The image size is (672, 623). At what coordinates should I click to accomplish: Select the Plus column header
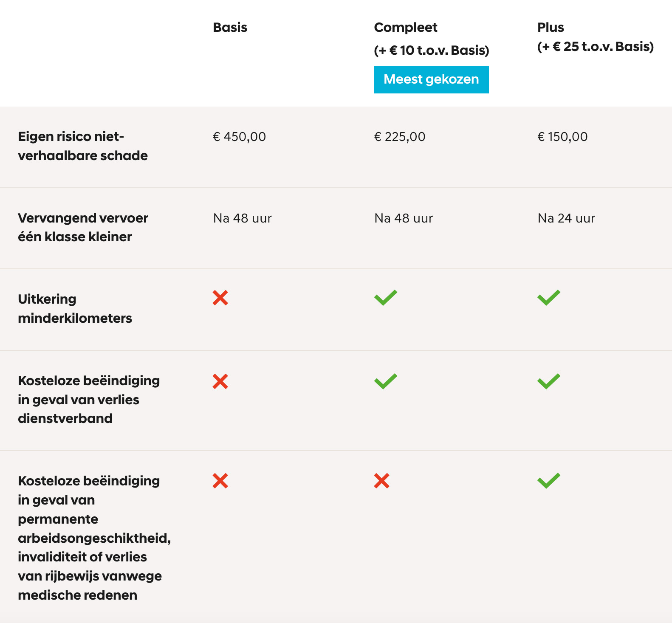(551, 28)
